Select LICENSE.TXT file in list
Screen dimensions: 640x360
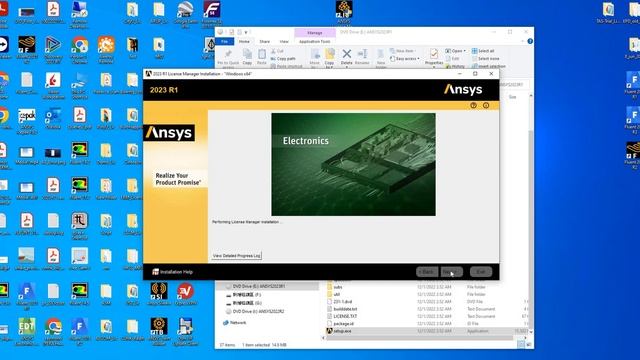coord(342,316)
